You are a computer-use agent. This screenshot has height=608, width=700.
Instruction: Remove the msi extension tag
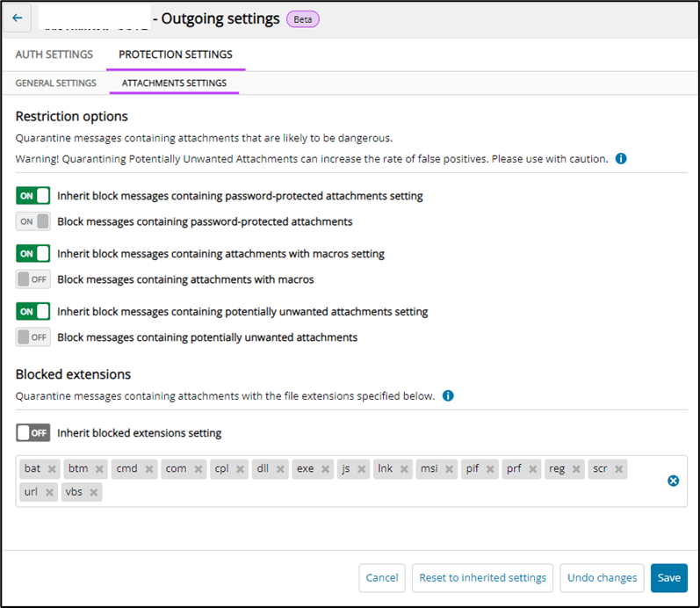point(449,469)
